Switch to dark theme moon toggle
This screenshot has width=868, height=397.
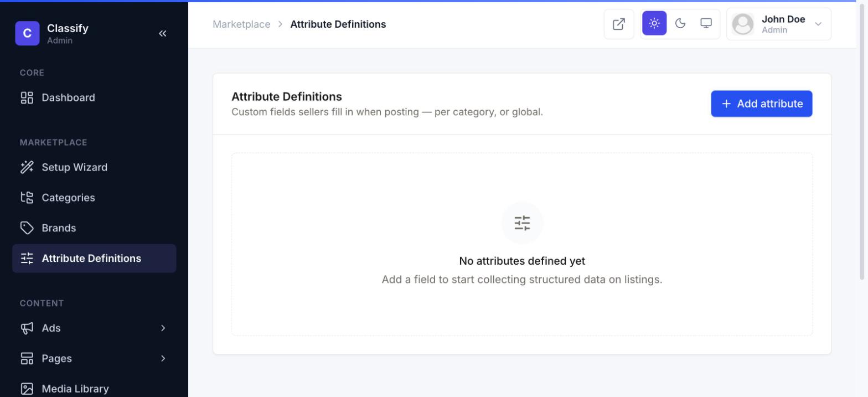(680, 23)
